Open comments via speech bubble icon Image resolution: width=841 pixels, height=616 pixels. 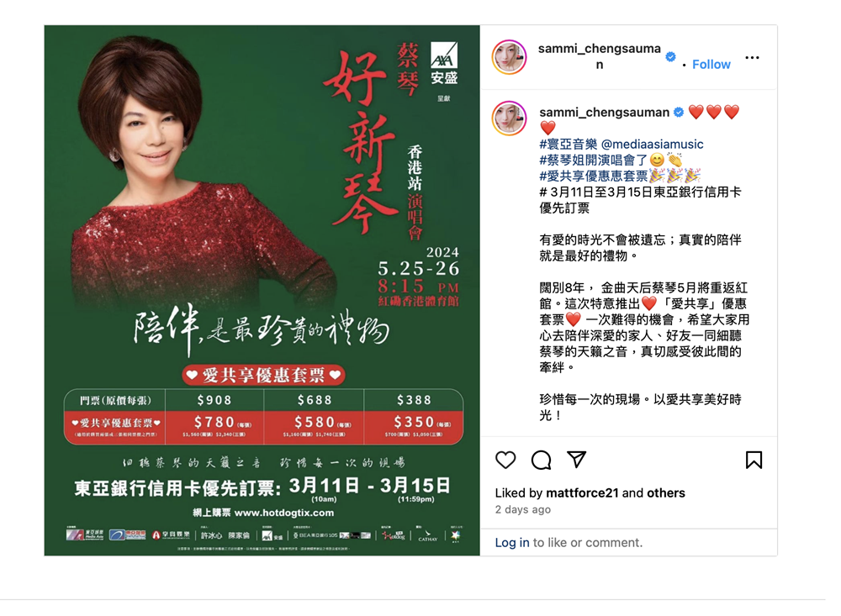click(x=541, y=460)
